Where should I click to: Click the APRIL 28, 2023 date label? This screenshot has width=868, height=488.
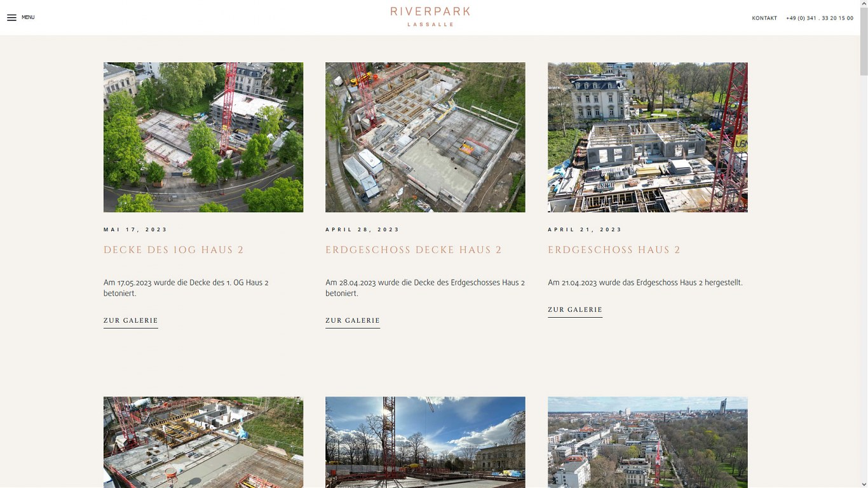coord(362,229)
